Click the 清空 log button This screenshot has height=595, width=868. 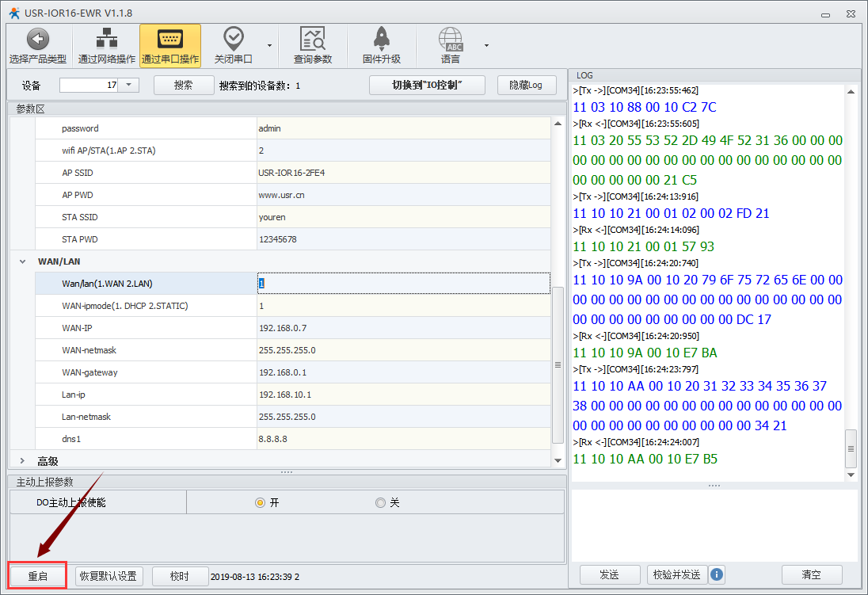coord(812,575)
